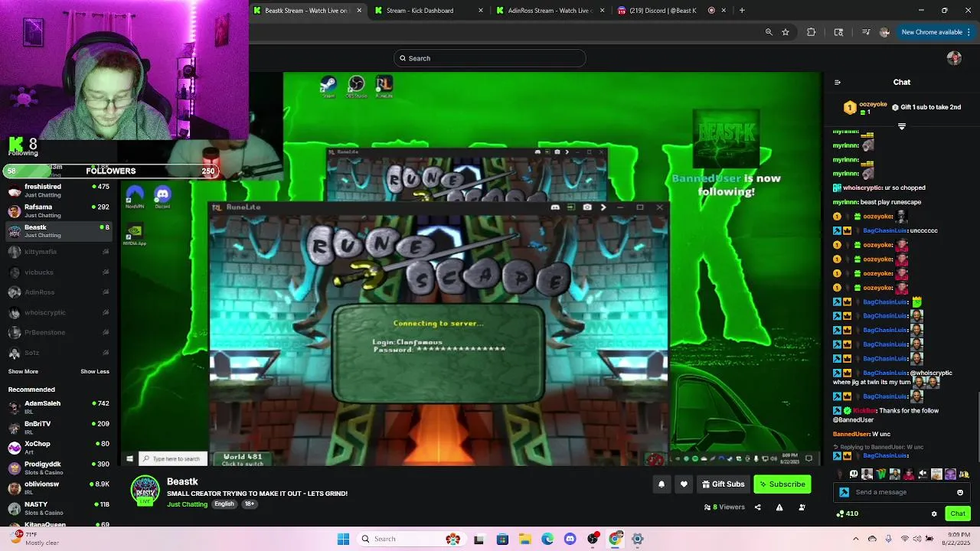Click the Chrome media control icon
Viewport: 980px width, 551px height.
tap(866, 32)
